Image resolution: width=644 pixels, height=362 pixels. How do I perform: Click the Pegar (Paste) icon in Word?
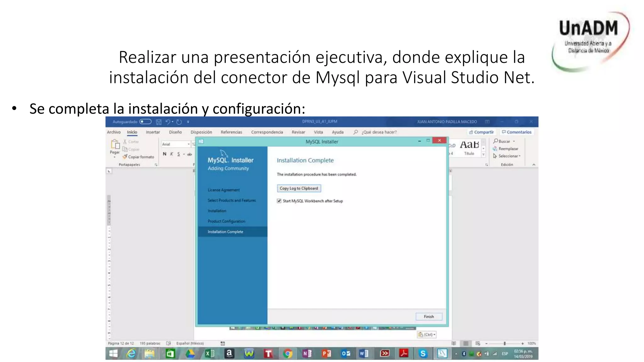pos(115,145)
